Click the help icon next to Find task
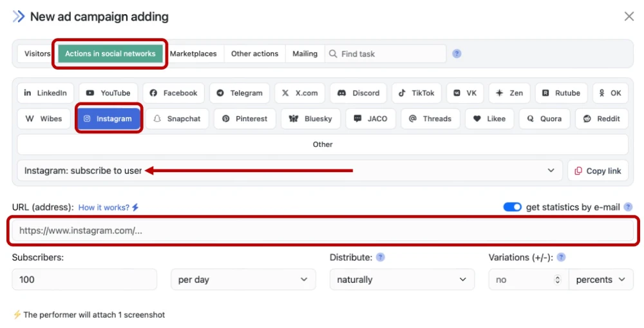Screen dimensions: 644x328 (457, 53)
